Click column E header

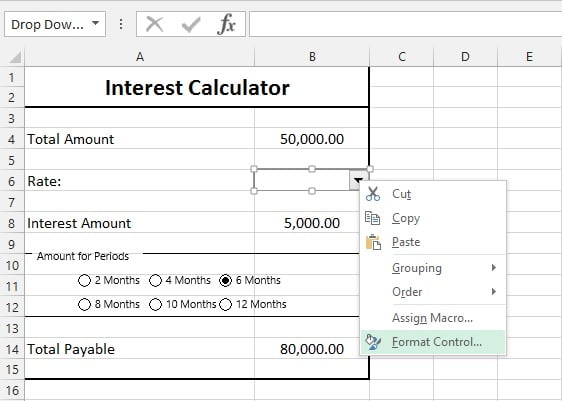click(x=529, y=57)
